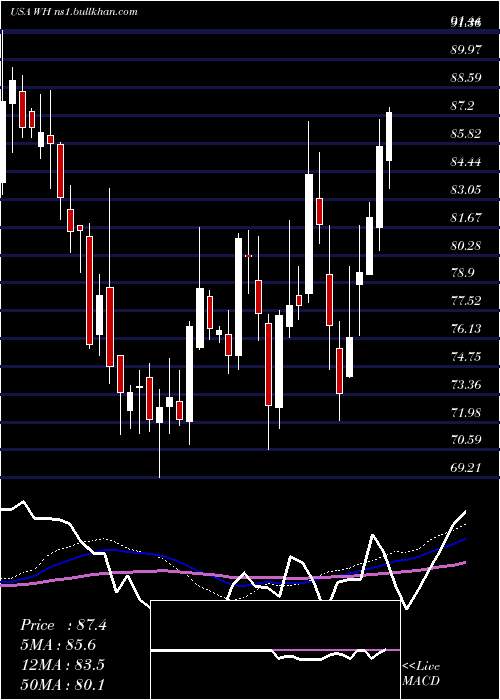Click the 73.36 price axis label

[x=466, y=385]
